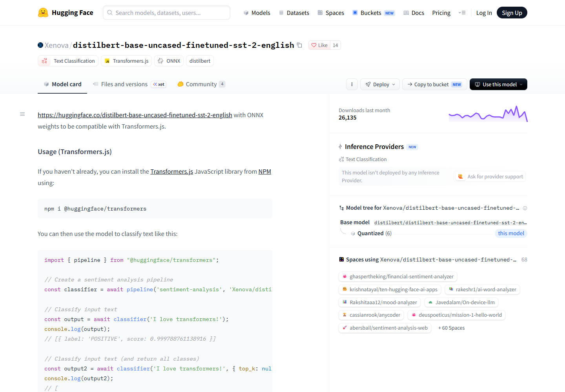Switch to the Model card tab
Image resolution: width=565 pixels, height=392 pixels.
click(62, 84)
